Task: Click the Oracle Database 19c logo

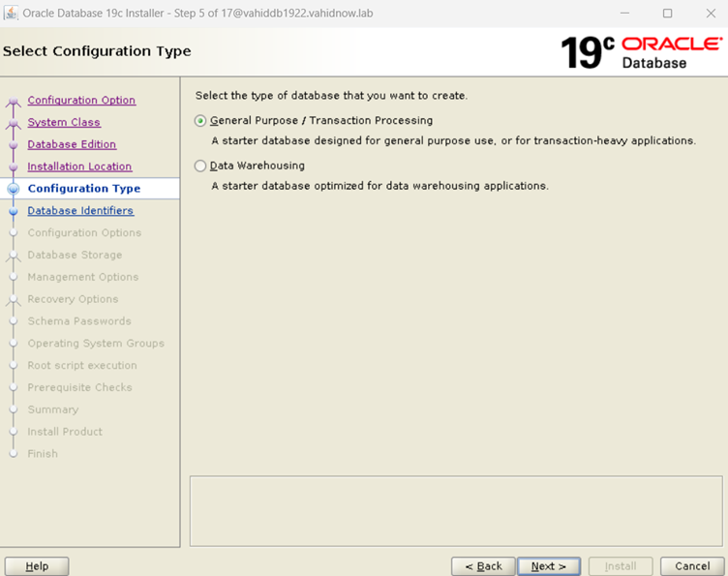Action: (x=641, y=52)
